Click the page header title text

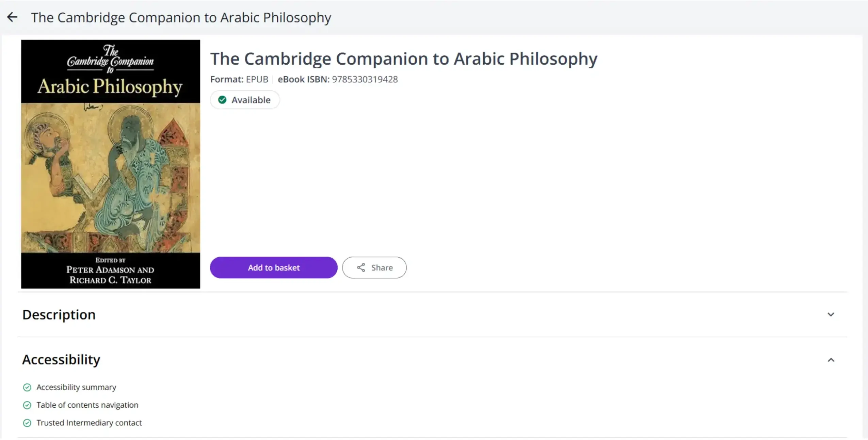pyautogui.click(x=181, y=17)
